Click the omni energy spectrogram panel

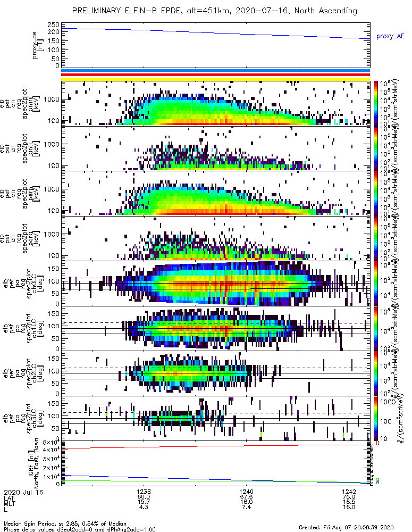tap(215, 104)
